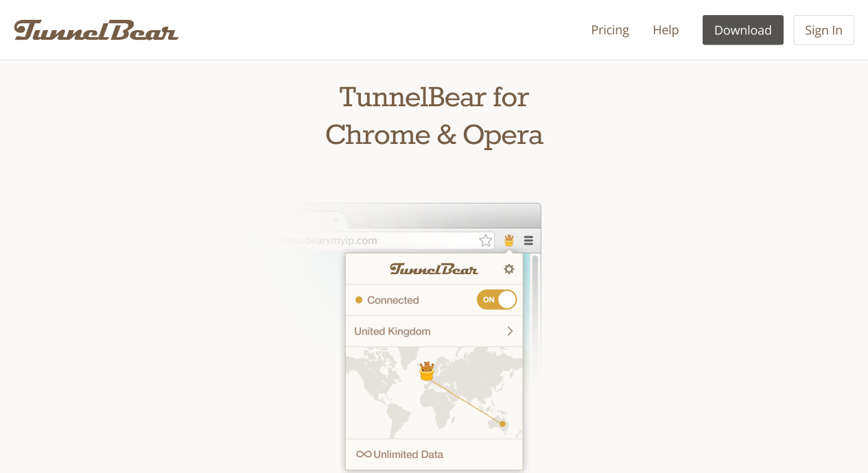Click the new tab button in browser mockup
The height and width of the screenshot is (473, 868).
361,221
